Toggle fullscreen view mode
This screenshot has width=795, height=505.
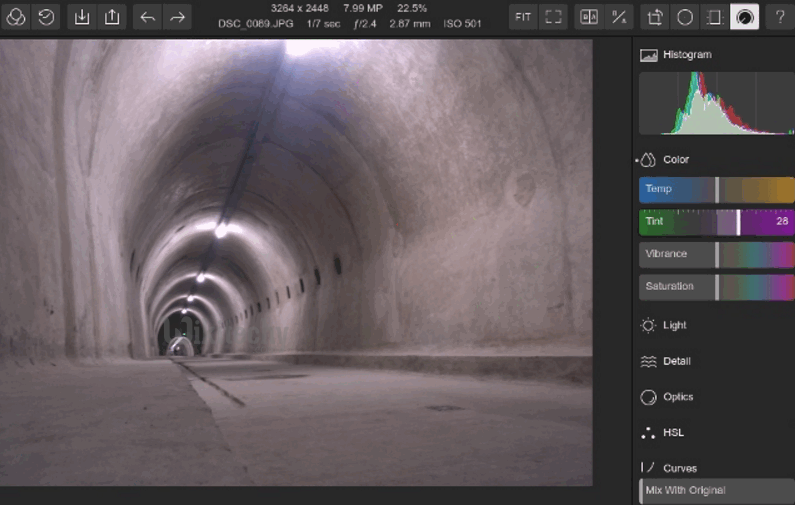pos(552,17)
